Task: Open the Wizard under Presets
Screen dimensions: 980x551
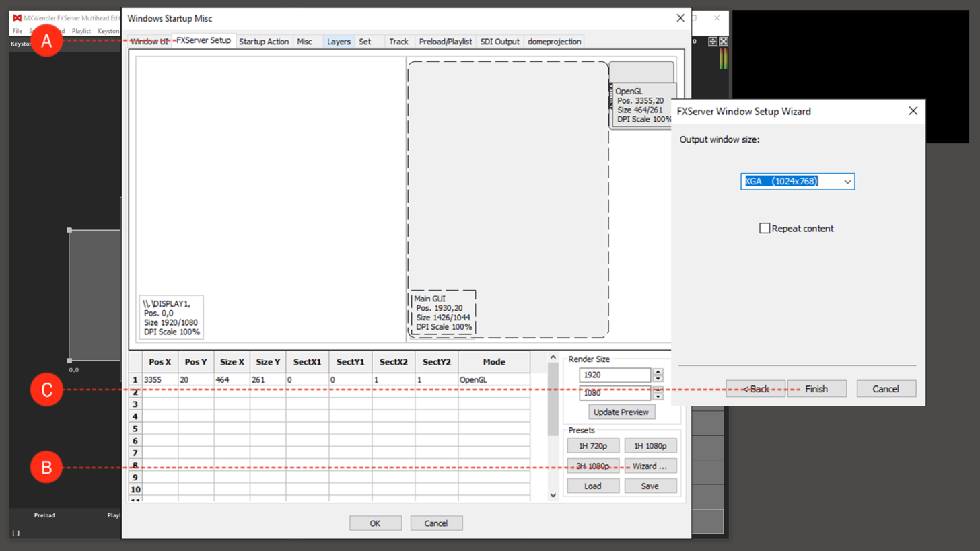Action: point(650,466)
